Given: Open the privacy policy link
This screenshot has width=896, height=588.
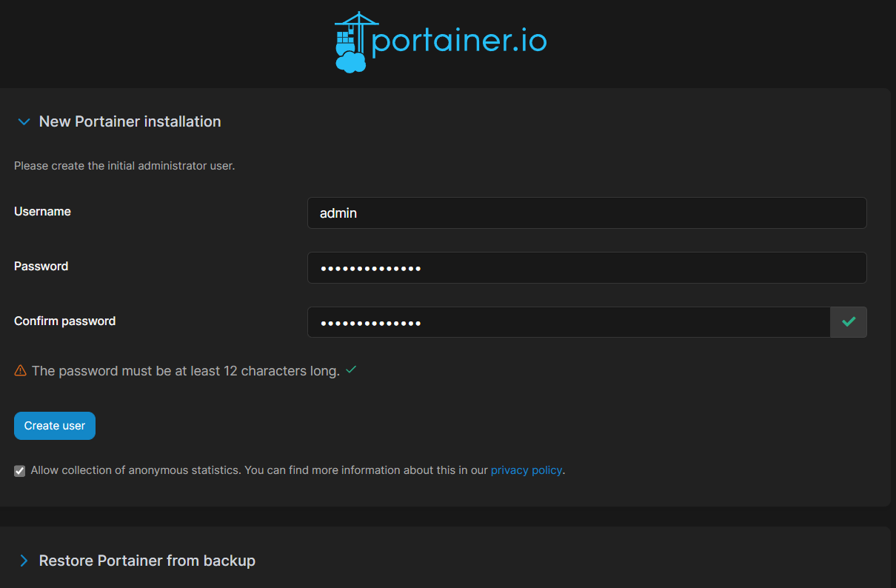Looking at the screenshot, I should 526,470.
